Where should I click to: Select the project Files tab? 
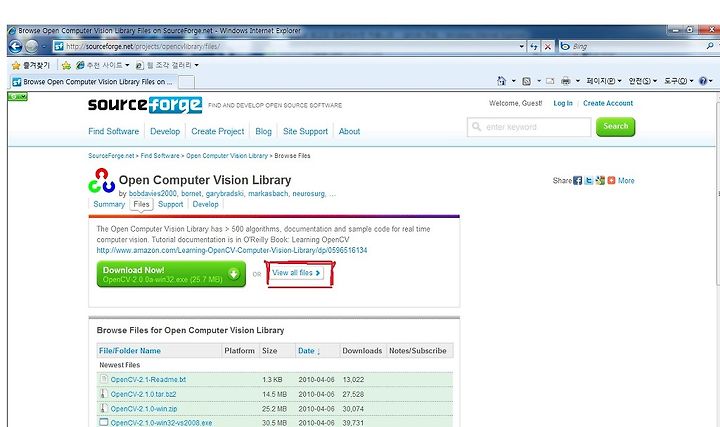click(141, 204)
